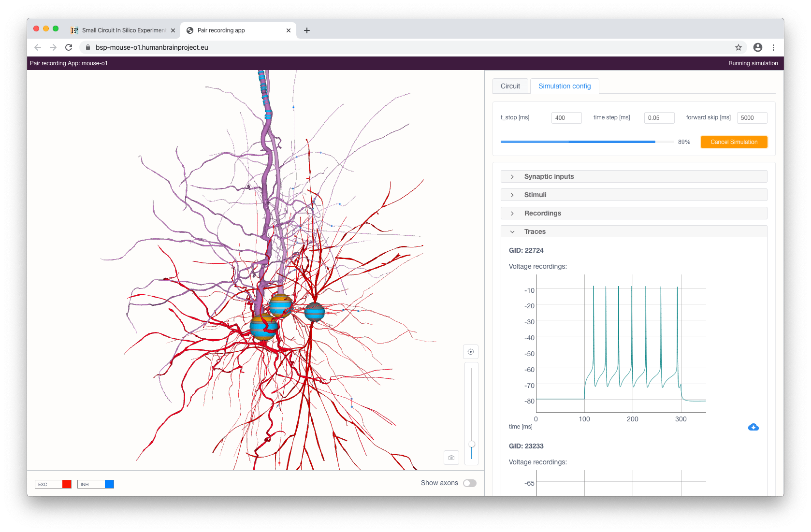The width and height of the screenshot is (811, 532).
Task: Click the Show axons label
Action: tap(439, 483)
